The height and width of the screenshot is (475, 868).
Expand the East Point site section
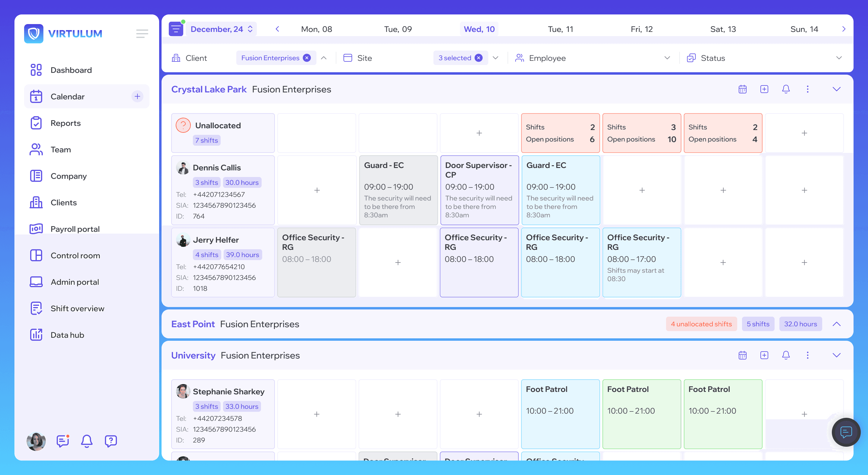[836, 324]
